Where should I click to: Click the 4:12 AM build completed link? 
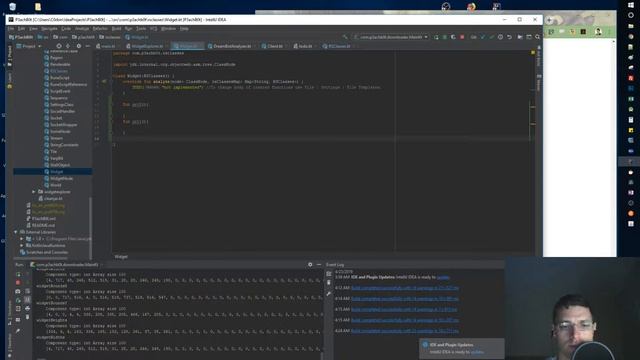pos(404,288)
